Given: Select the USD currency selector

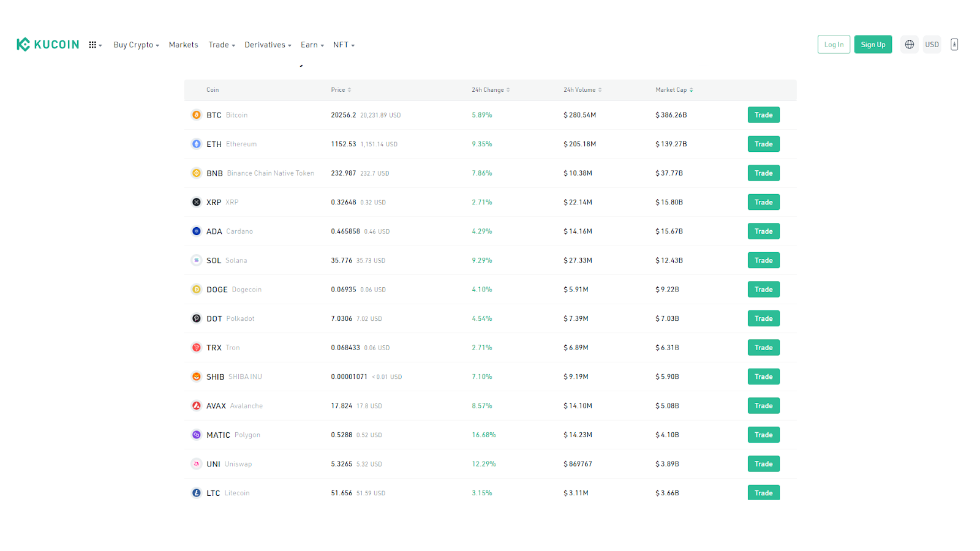Looking at the screenshot, I should click(x=932, y=45).
